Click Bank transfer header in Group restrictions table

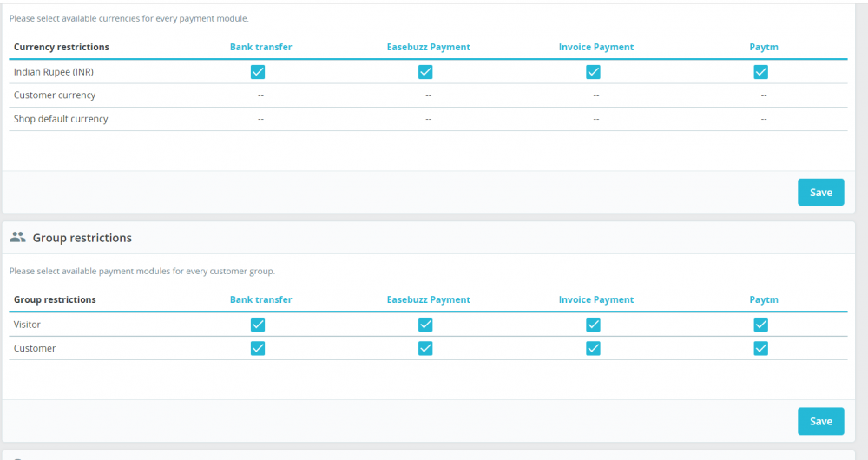click(260, 299)
